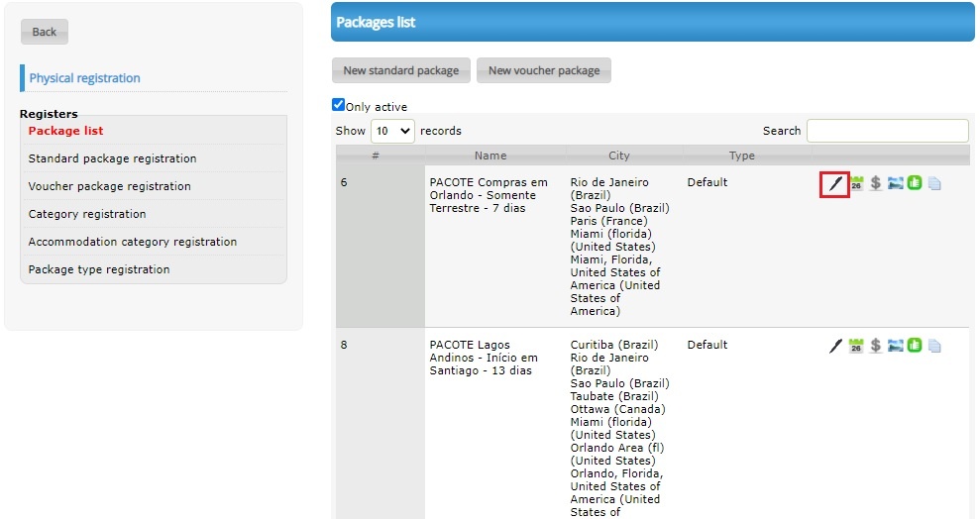Open dollar pricing icon for package 8
This screenshot has width=980, height=519.
pyautogui.click(x=876, y=346)
